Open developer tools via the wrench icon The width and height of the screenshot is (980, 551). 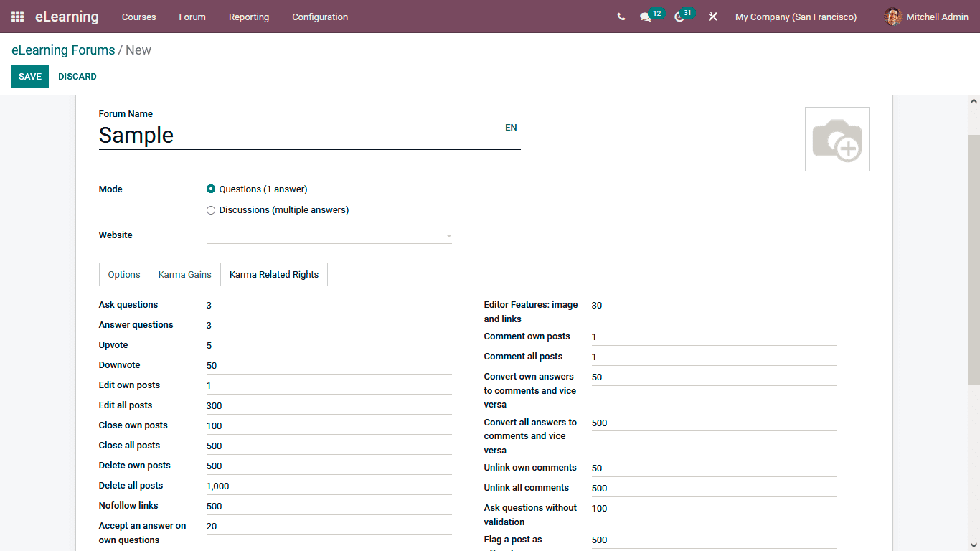712,17
